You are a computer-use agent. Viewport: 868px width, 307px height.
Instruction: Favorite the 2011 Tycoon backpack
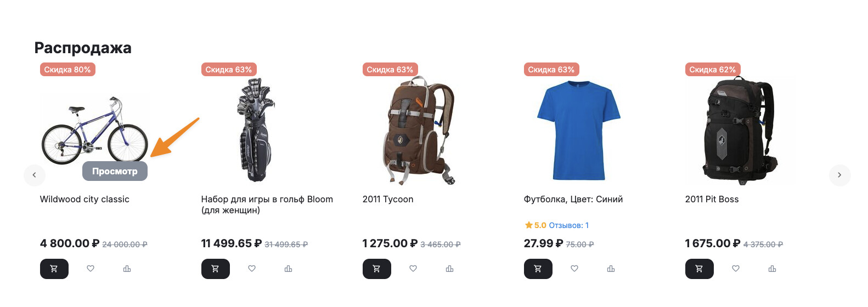click(x=413, y=269)
